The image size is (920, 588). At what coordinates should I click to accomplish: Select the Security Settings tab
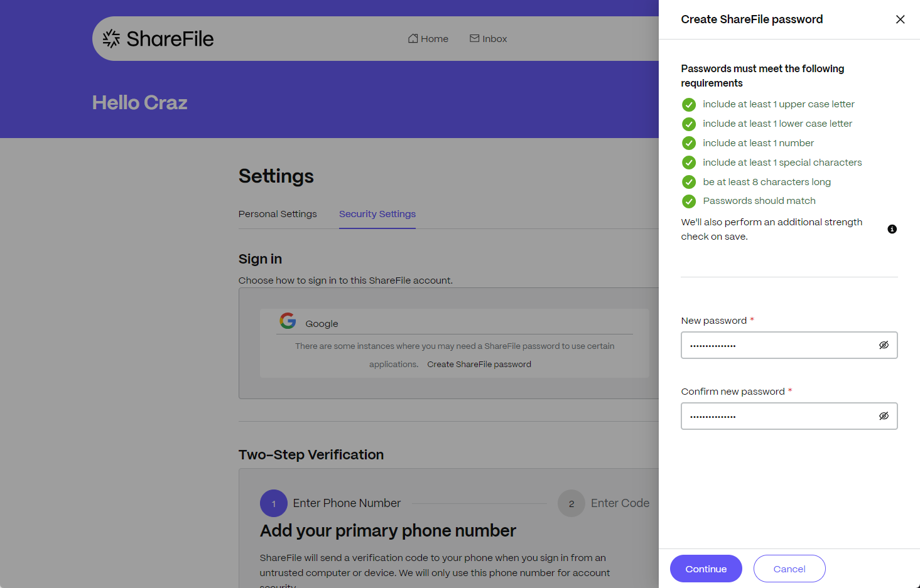pos(377,214)
